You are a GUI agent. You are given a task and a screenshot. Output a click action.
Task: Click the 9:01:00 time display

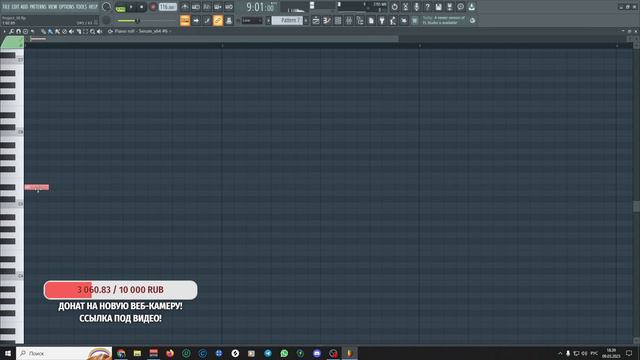261,7
